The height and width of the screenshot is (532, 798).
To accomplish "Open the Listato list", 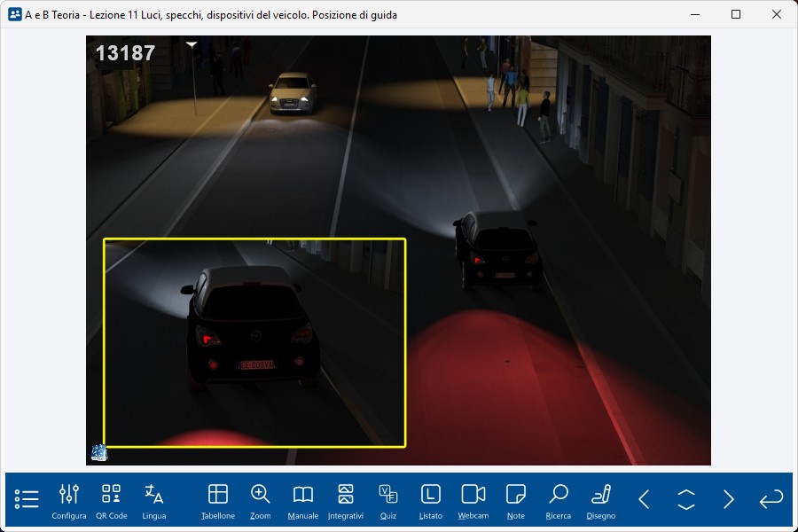I will click(x=431, y=501).
